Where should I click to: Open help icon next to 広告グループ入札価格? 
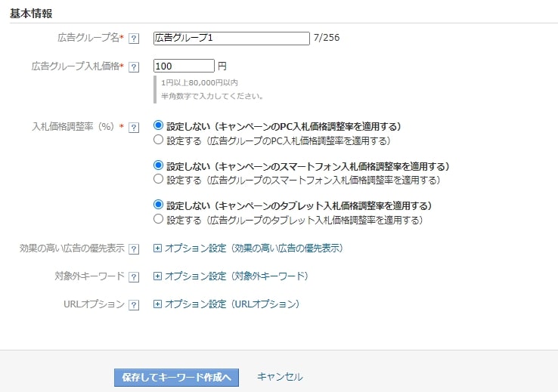click(x=133, y=67)
